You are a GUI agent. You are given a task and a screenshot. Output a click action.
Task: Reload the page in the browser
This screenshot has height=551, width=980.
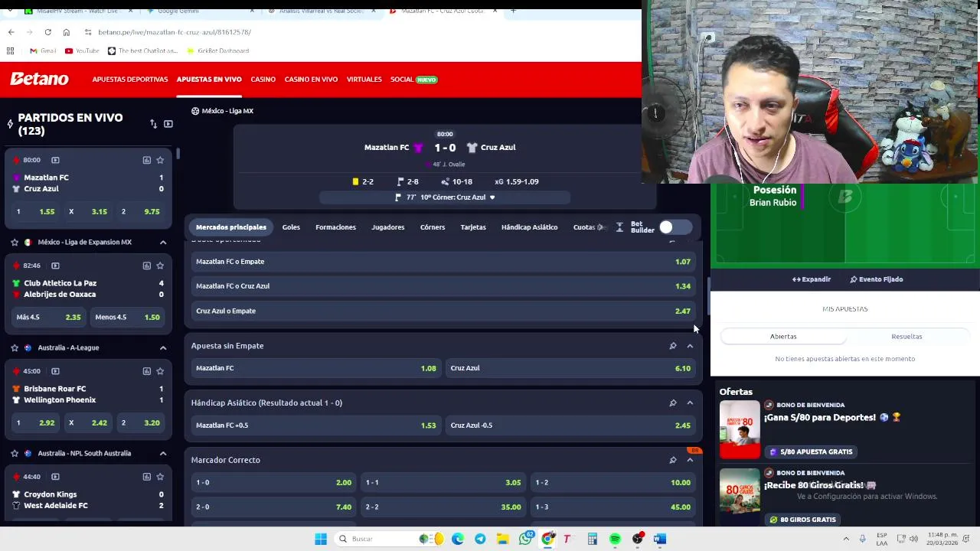coord(47,32)
